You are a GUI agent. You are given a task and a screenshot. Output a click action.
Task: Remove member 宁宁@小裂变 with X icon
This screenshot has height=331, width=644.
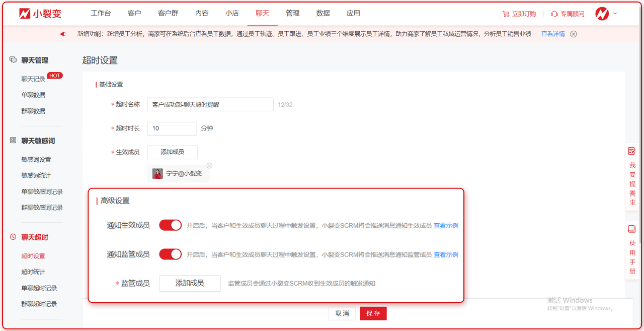209,166
